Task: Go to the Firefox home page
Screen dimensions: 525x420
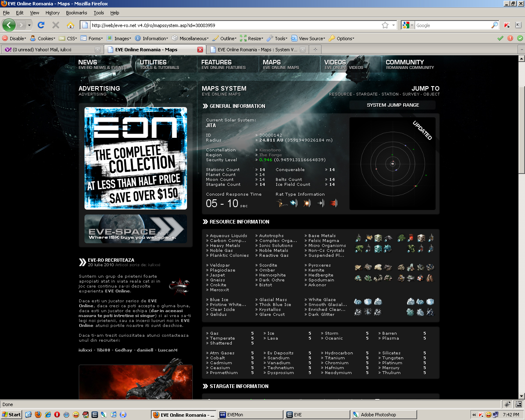Action: point(71,25)
